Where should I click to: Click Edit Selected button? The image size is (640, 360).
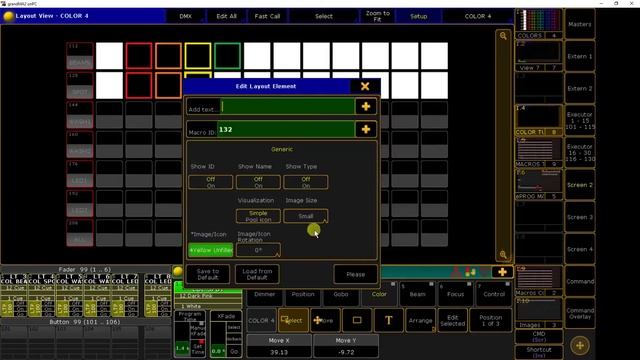tap(452, 320)
